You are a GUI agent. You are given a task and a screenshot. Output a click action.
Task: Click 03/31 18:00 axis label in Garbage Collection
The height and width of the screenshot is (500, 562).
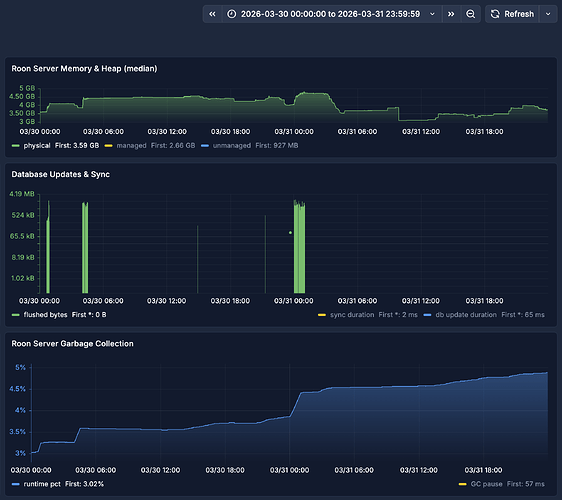pyautogui.click(x=483, y=470)
